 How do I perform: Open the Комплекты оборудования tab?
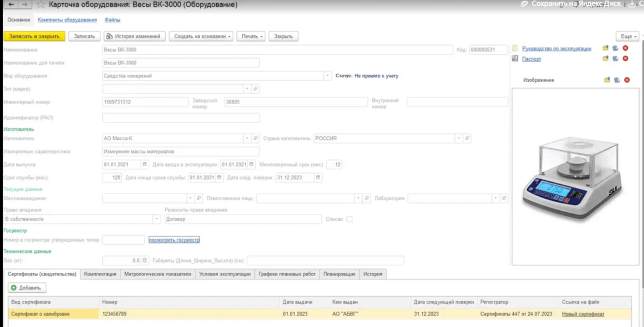click(x=67, y=20)
